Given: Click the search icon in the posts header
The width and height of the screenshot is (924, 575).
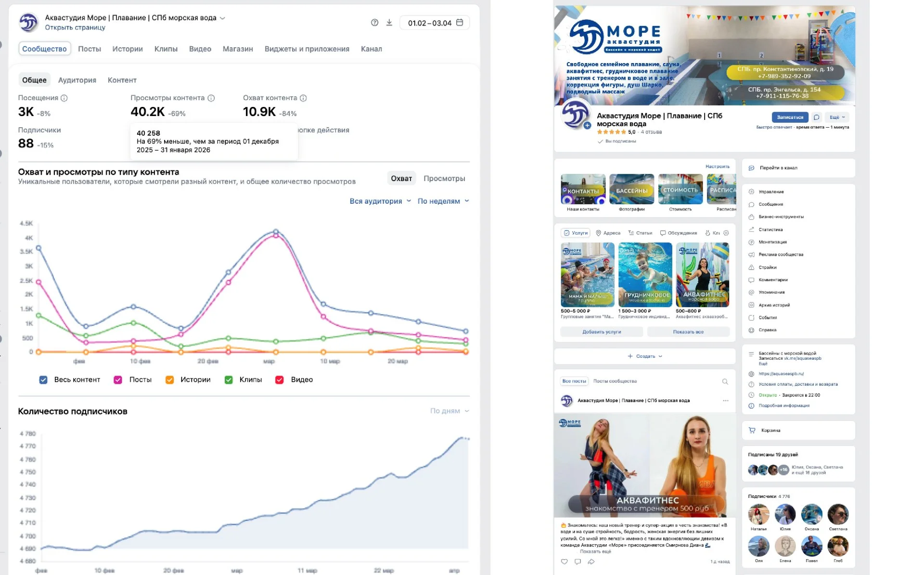Looking at the screenshot, I should (x=725, y=381).
